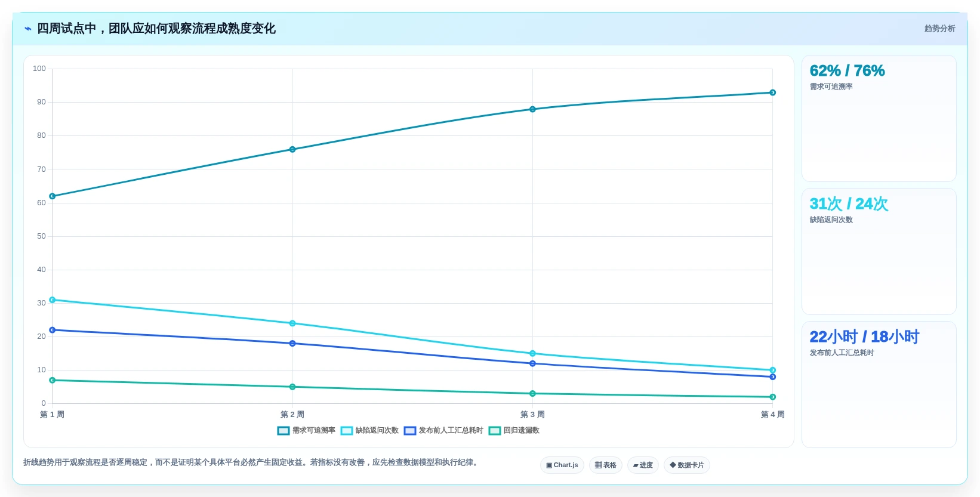980x497 pixels.
Task: Click the lightning icon beside the title
Action: [x=27, y=29]
